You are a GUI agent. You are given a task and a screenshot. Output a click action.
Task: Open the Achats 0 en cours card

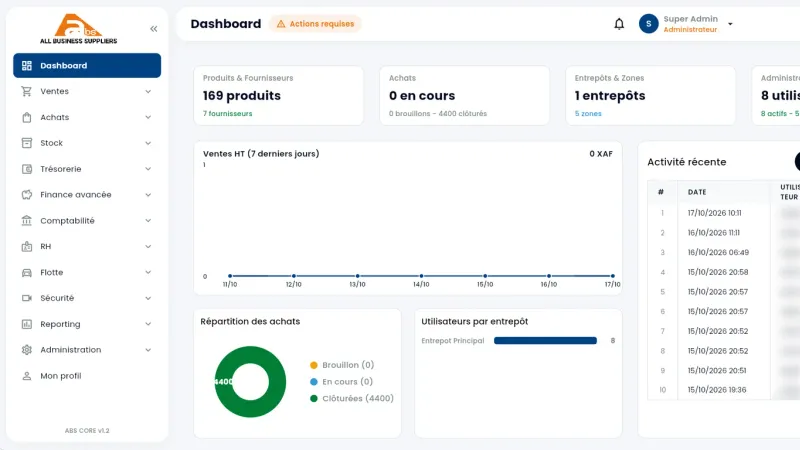point(464,95)
